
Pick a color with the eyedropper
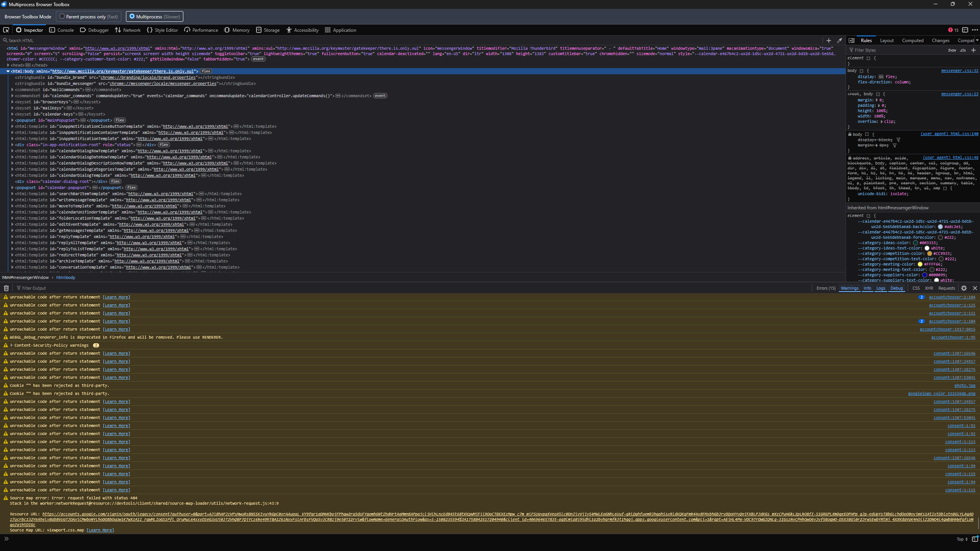coord(840,40)
